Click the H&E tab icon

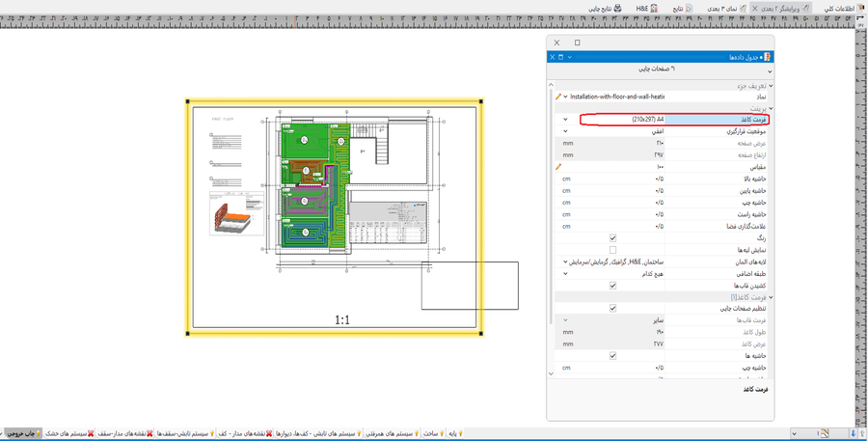[x=654, y=8]
